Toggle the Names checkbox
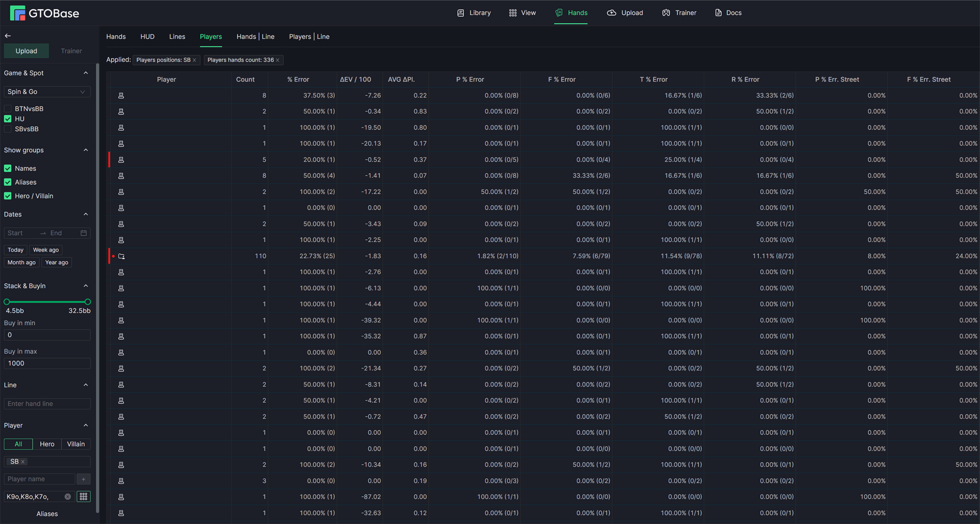The image size is (980, 524). pyautogui.click(x=8, y=169)
